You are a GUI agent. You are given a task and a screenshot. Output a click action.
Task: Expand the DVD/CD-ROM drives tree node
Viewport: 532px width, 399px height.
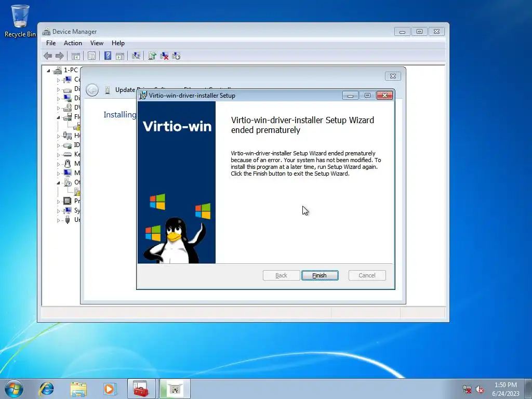[58, 108]
